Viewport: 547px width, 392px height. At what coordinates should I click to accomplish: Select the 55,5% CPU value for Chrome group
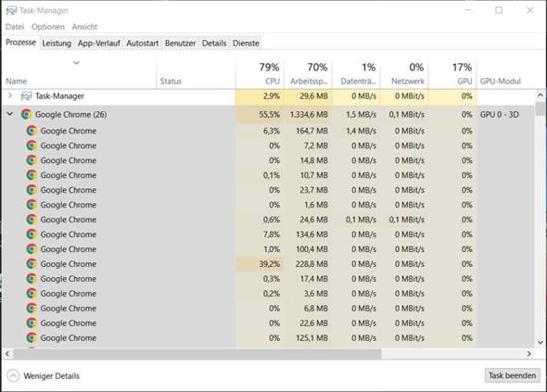pos(260,114)
